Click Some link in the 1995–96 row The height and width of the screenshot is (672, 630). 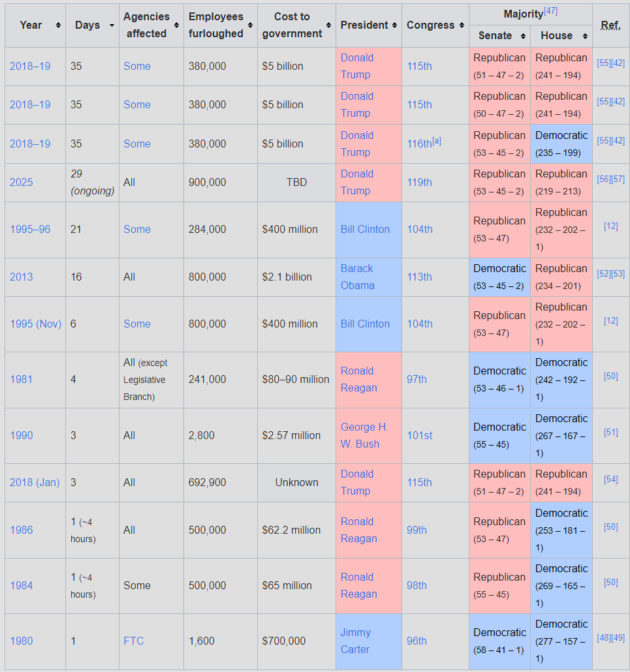coord(137,229)
